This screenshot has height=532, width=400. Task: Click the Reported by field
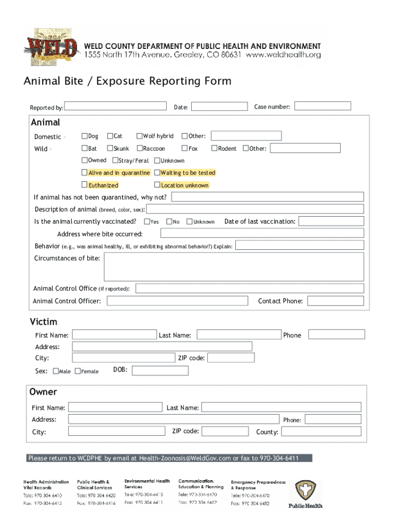[115, 106]
